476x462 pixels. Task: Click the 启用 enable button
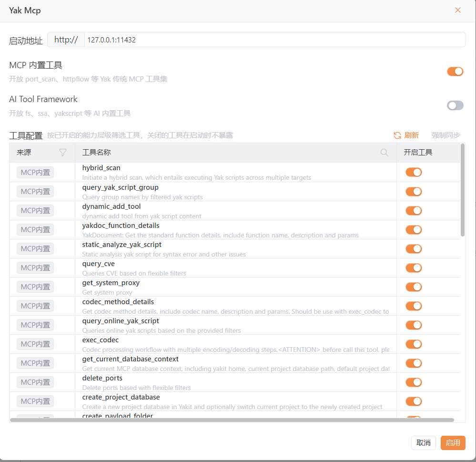pos(453,442)
